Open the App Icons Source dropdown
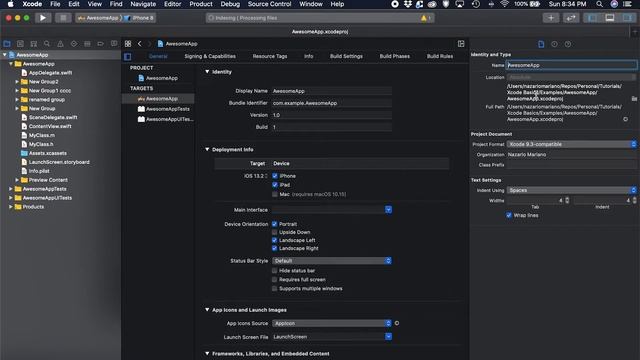This screenshot has height=360, width=640. [x=332, y=323]
